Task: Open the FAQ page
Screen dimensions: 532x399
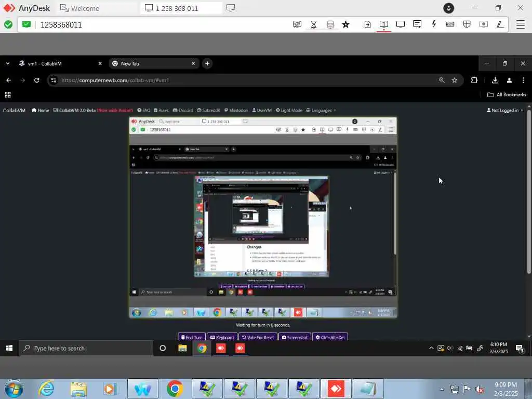Action: tap(144, 110)
